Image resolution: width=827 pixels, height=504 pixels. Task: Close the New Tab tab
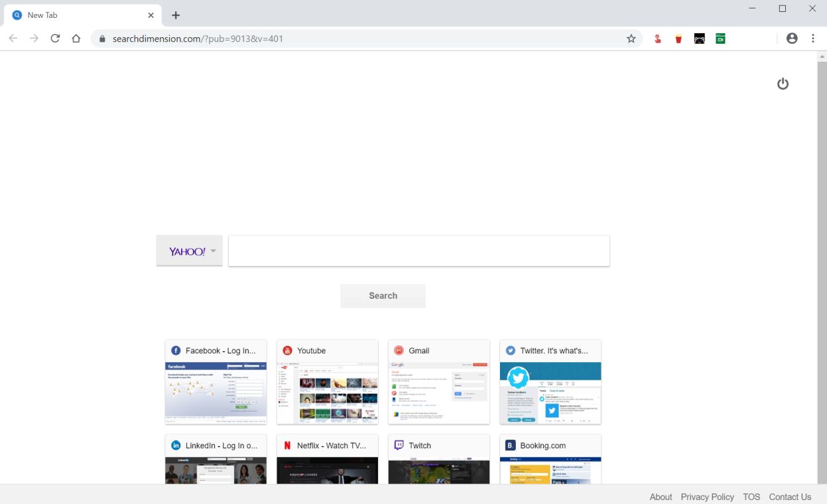tap(151, 15)
